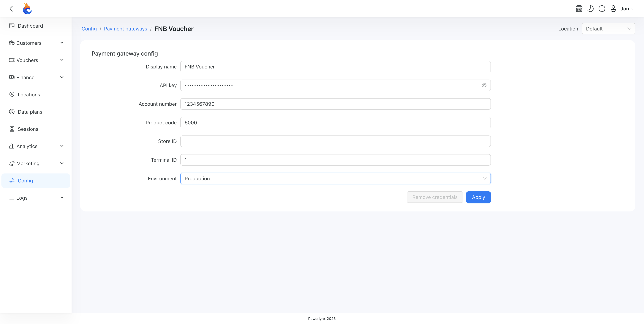This screenshot has width=644, height=324.
Task: Show the hidden API key
Action: pyautogui.click(x=484, y=85)
